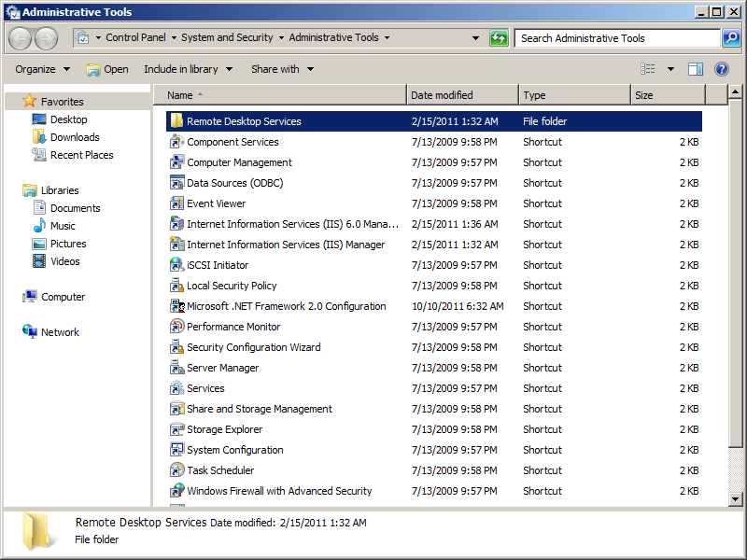The height and width of the screenshot is (560, 747).
Task: Click the Local Security Policy icon
Action: point(176,285)
